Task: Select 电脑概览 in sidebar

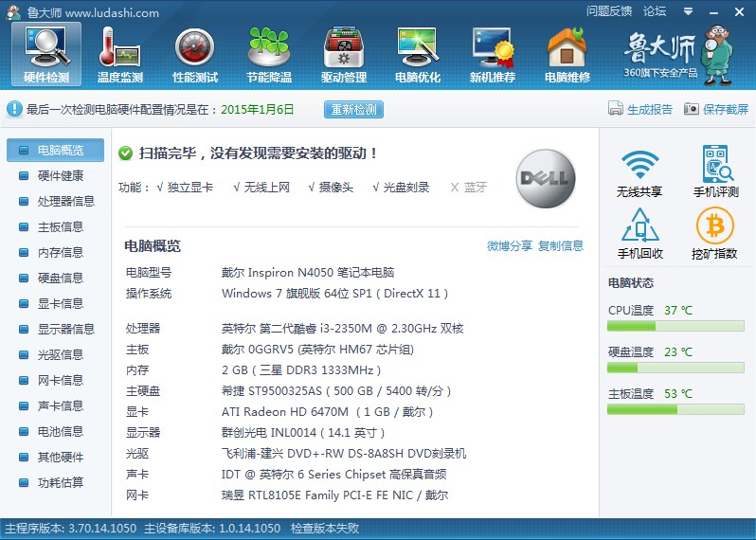Action: (56, 150)
